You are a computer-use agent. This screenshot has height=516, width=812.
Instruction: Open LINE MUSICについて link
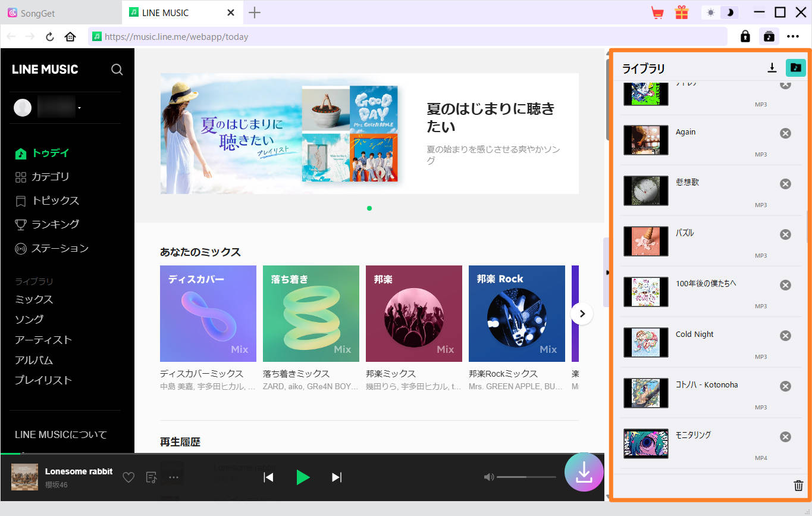[61, 434]
